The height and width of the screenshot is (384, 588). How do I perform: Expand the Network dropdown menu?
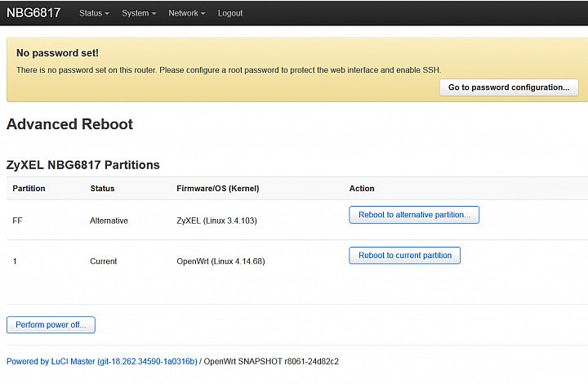pos(187,13)
